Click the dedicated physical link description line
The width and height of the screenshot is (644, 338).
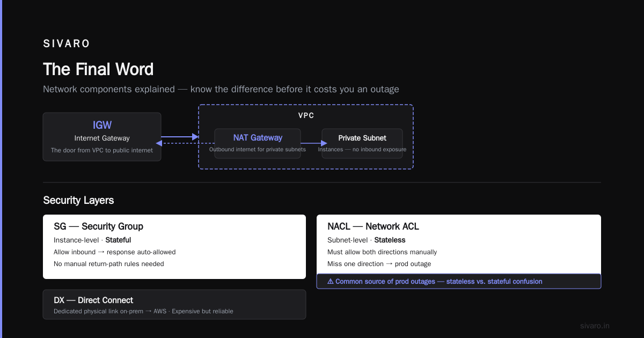143,311
